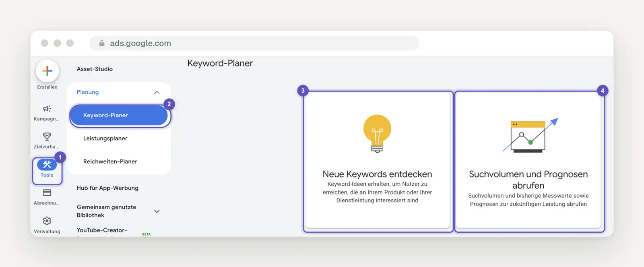
Task: Open Kampagnen megaphone icon
Action: coord(47,109)
